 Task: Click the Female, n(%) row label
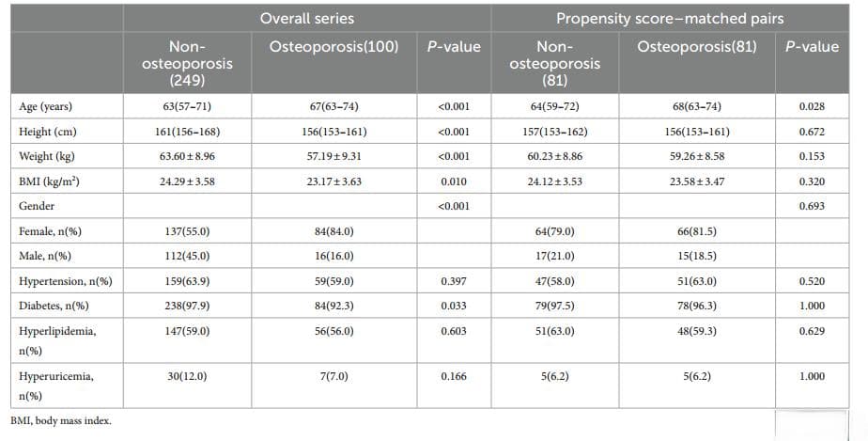pos(50,231)
